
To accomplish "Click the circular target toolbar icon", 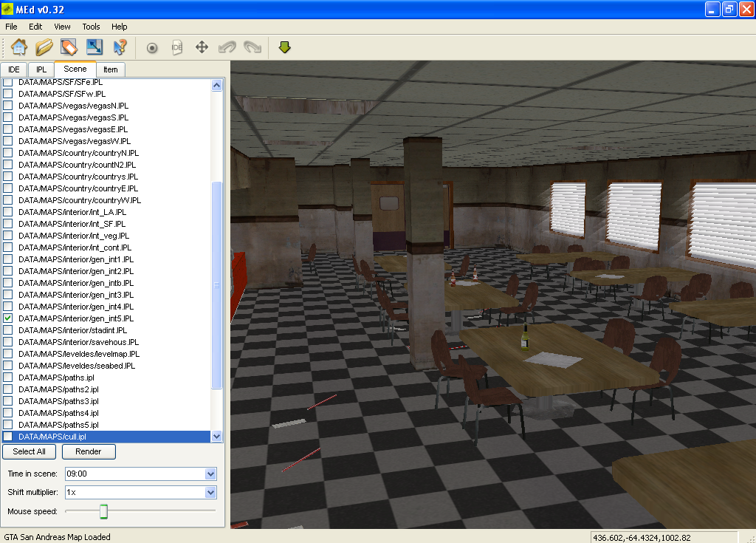I will (152, 48).
